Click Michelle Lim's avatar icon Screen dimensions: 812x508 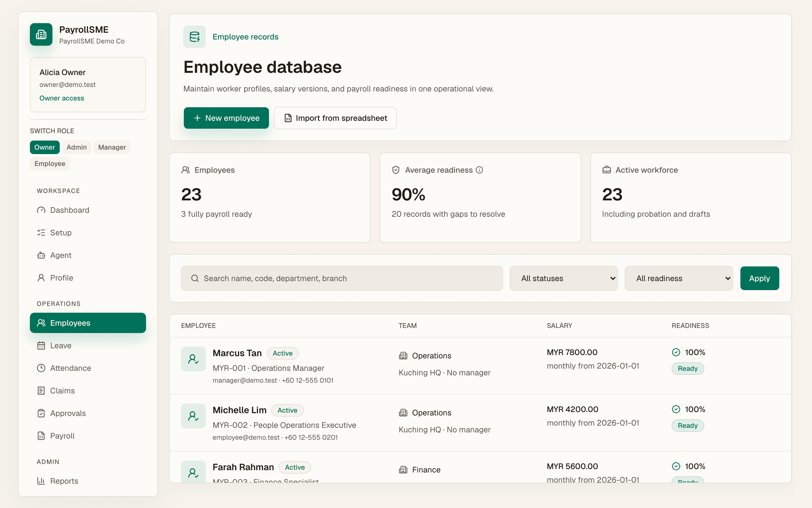[193, 416]
